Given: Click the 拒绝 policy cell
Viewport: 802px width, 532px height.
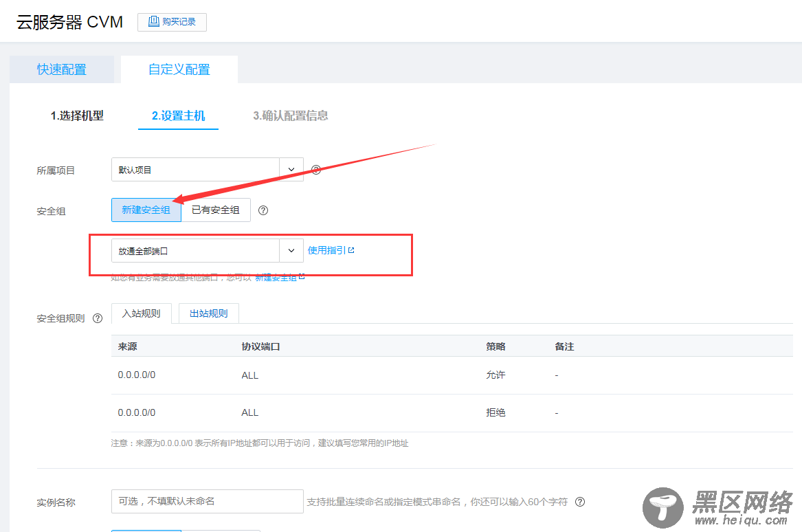Looking at the screenshot, I should coord(495,412).
